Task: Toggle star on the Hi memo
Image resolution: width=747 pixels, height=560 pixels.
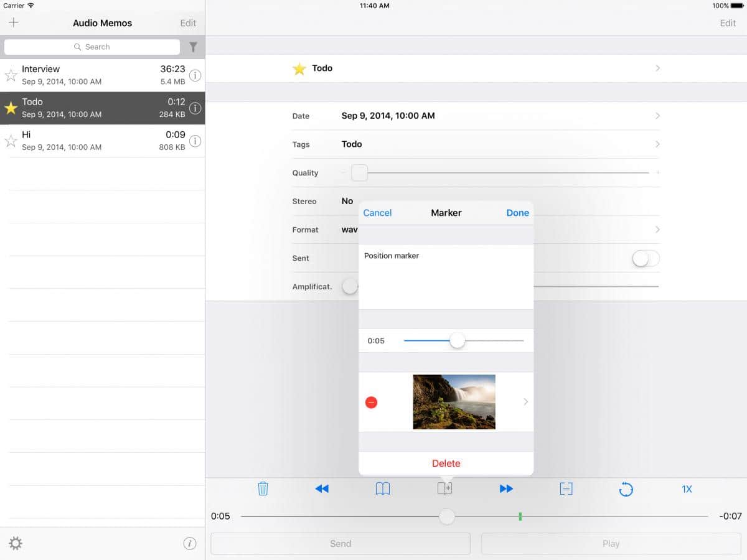Action: point(11,141)
